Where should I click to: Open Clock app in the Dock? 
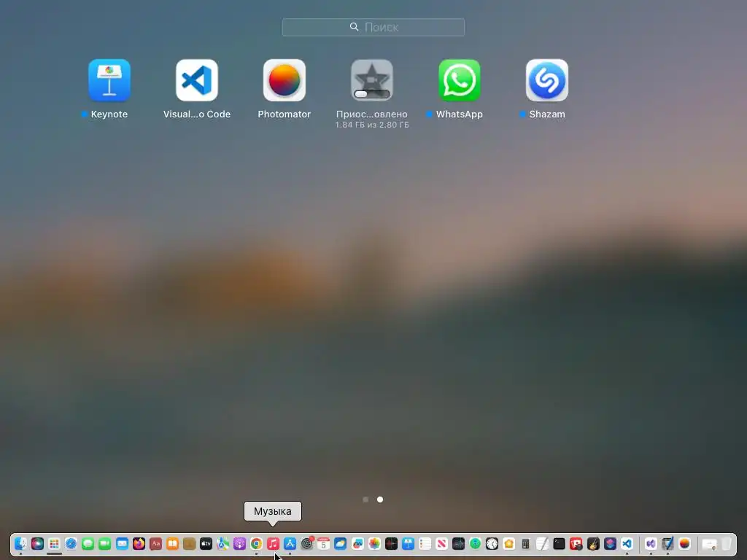coord(492,543)
